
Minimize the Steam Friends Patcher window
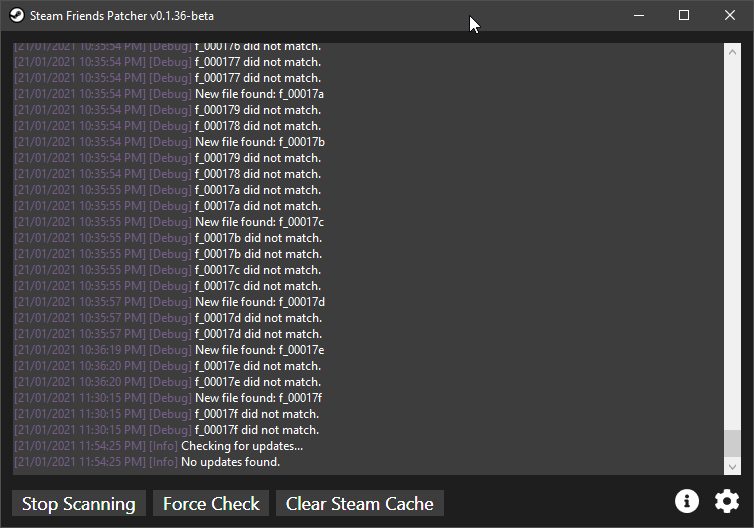click(x=639, y=15)
